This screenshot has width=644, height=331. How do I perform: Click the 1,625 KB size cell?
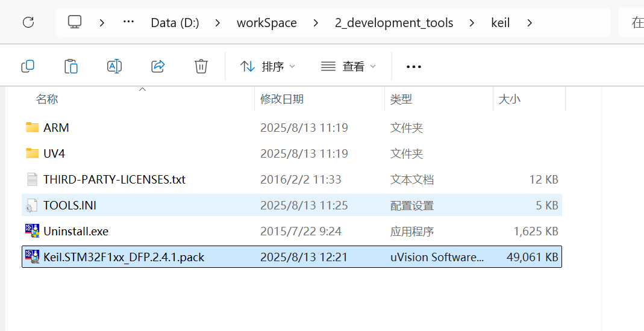pos(536,231)
